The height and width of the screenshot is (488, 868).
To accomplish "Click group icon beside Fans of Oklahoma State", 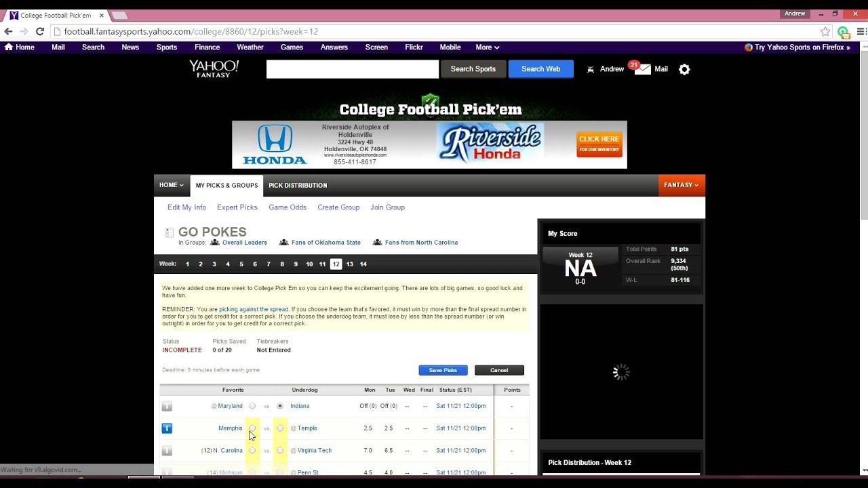I will 284,243.
